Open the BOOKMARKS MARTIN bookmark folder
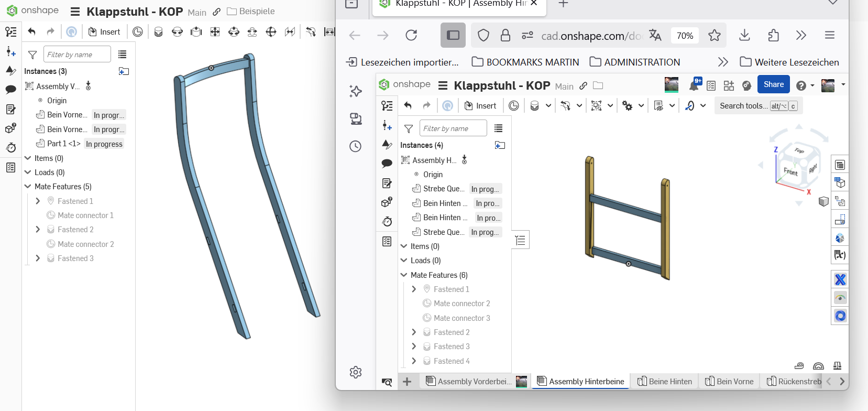 click(x=525, y=62)
